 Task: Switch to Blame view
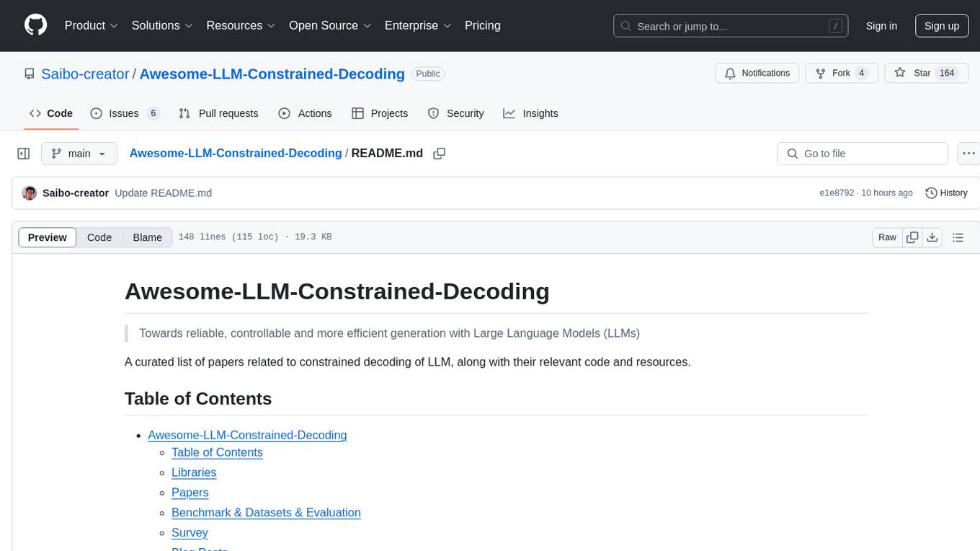[x=148, y=237]
